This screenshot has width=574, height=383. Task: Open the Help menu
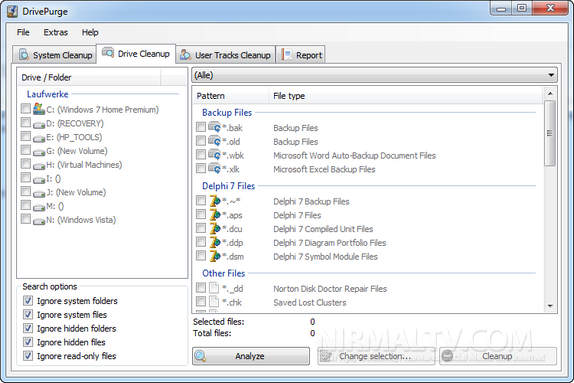[x=90, y=32]
